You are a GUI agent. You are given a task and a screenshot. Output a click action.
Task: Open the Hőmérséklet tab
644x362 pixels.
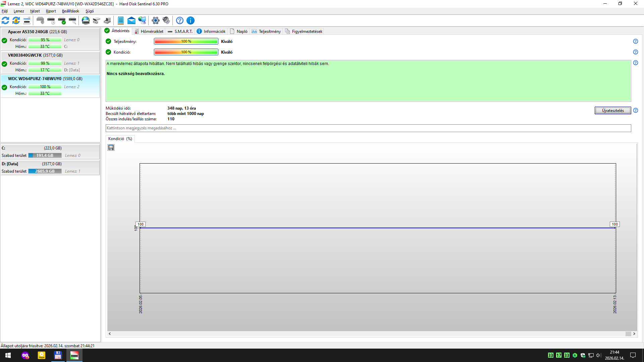[149, 32]
